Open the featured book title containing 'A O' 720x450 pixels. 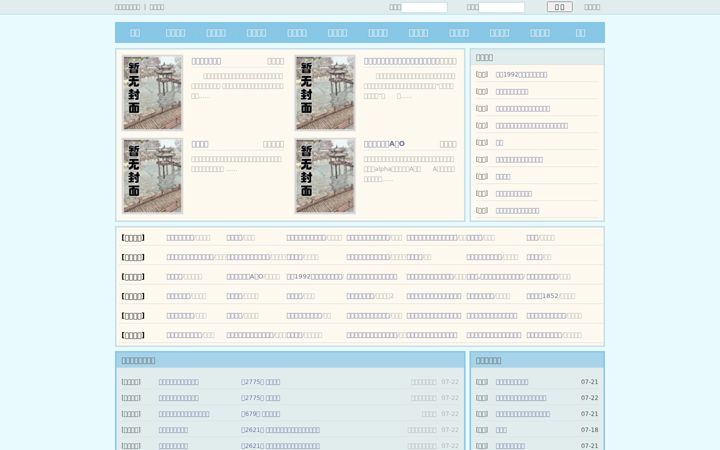click(384, 144)
